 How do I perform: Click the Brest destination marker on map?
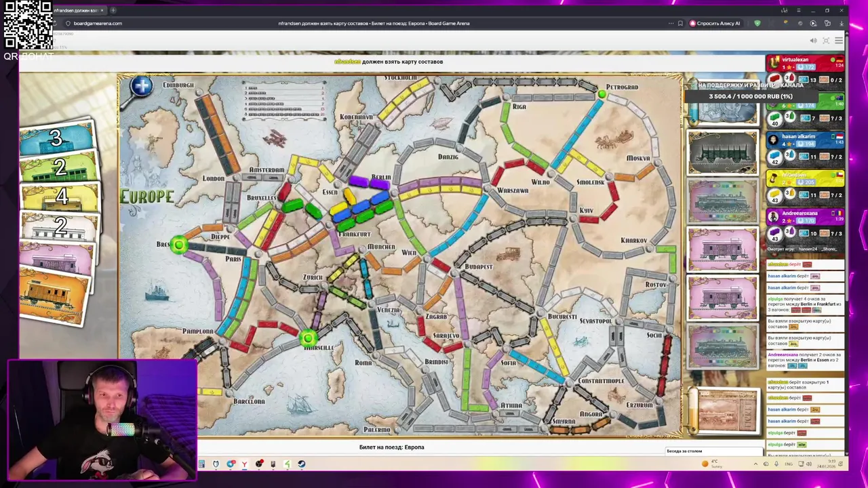pos(179,245)
